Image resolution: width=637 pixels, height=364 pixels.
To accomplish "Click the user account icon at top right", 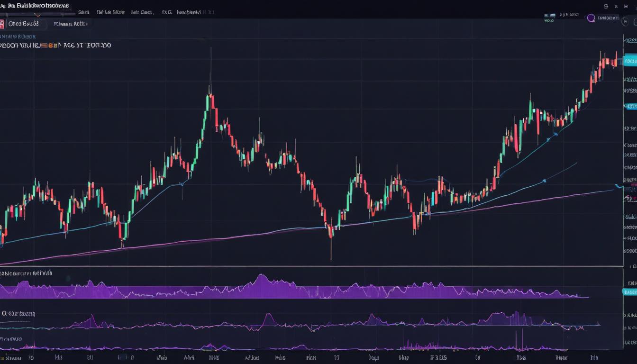I will click(615, 6).
